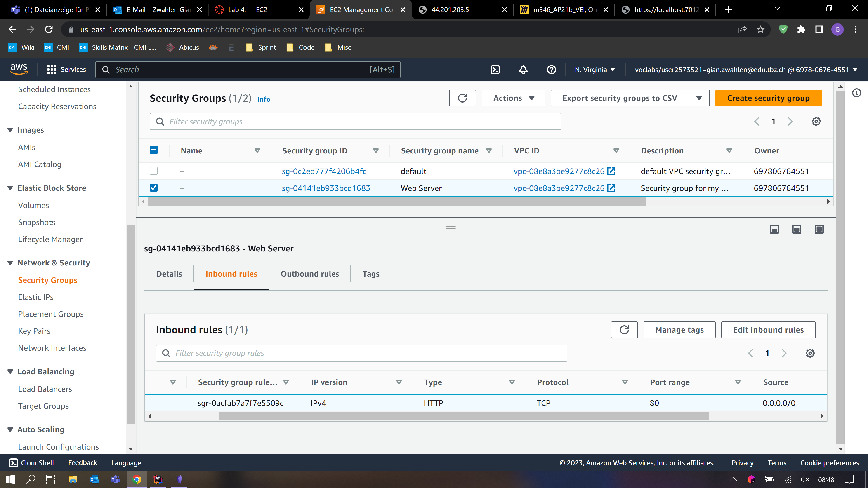Click Edit inbound rules button

click(768, 330)
